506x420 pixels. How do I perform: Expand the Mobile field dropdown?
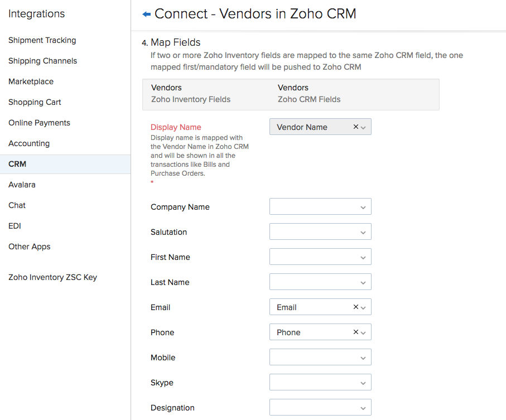(x=320, y=357)
